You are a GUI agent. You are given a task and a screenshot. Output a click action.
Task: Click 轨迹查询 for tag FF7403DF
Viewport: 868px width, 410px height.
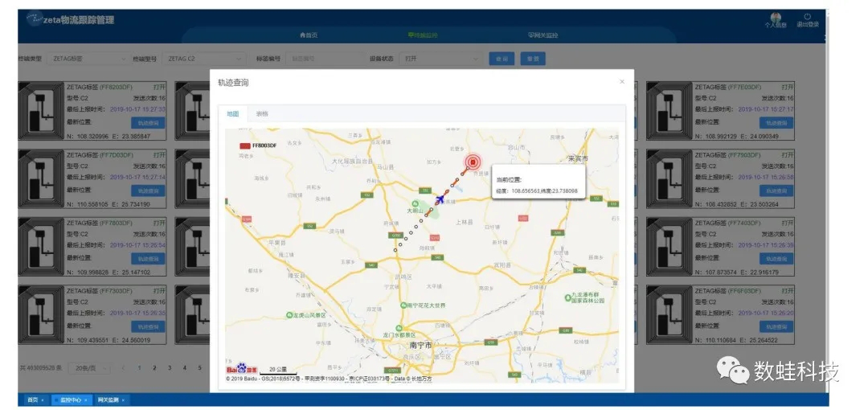pyautogui.click(x=776, y=259)
